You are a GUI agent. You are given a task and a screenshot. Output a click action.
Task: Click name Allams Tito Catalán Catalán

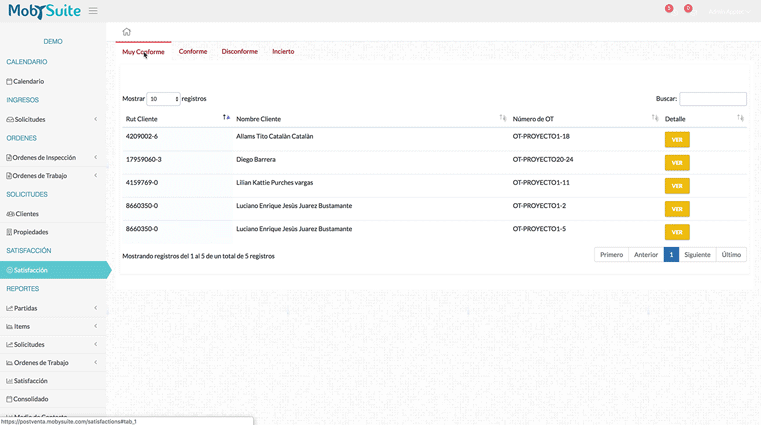click(275, 136)
